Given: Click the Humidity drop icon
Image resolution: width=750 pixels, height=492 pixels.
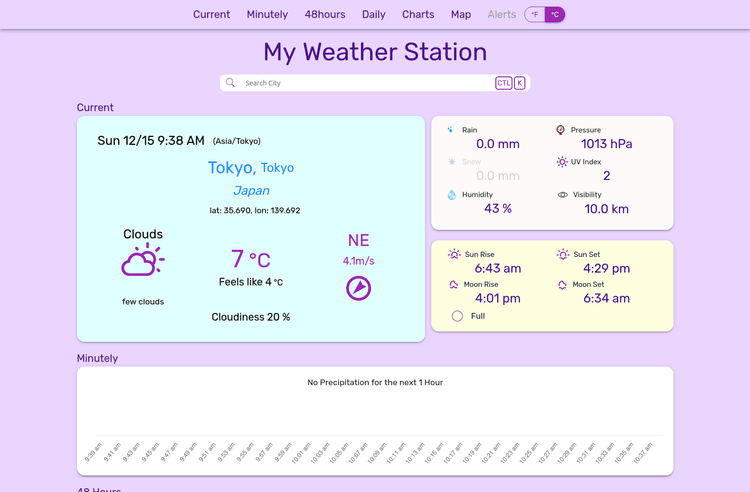Looking at the screenshot, I should tap(452, 195).
